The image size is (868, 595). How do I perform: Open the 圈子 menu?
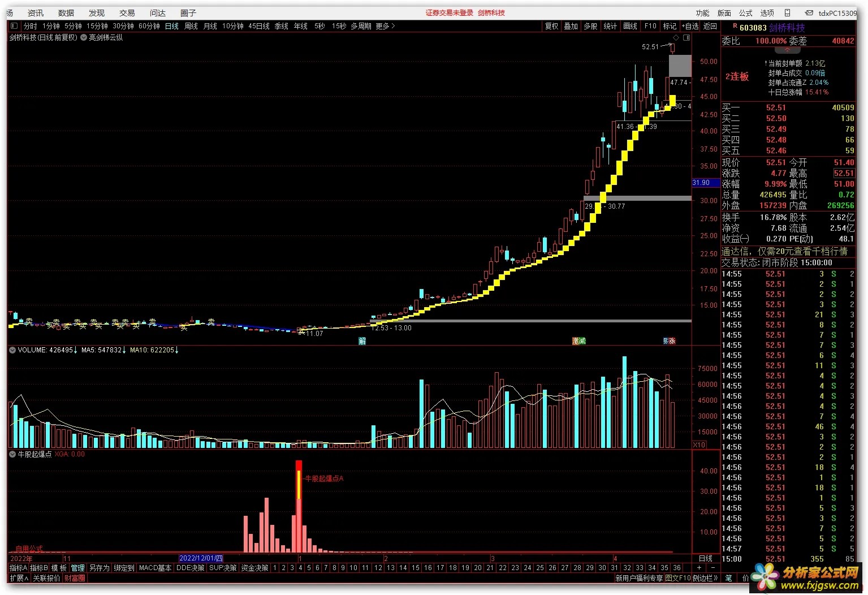click(x=188, y=13)
